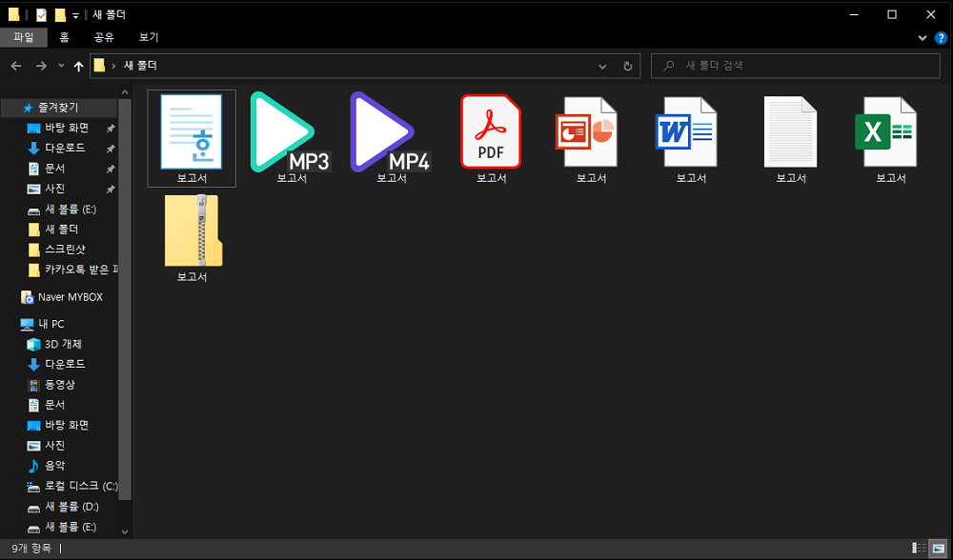
Task: Expand the ribbon with the chevron
Action: point(922,38)
